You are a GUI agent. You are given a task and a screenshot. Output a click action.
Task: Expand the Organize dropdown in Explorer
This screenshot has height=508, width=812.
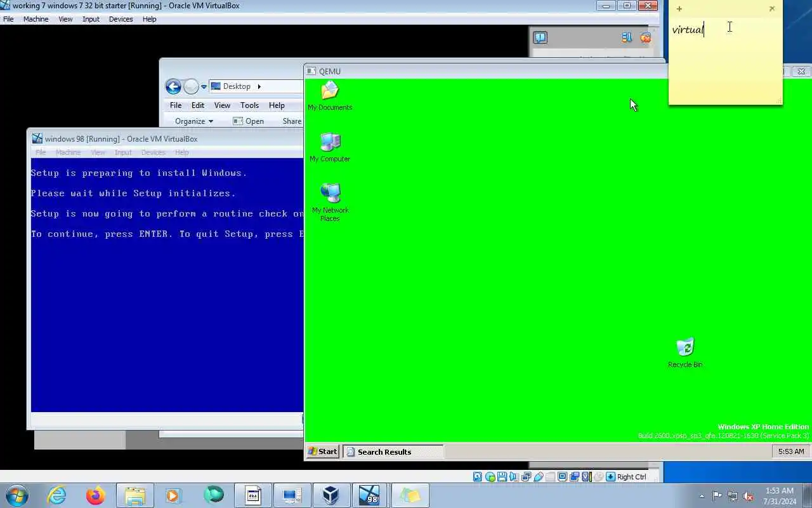click(x=194, y=121)
